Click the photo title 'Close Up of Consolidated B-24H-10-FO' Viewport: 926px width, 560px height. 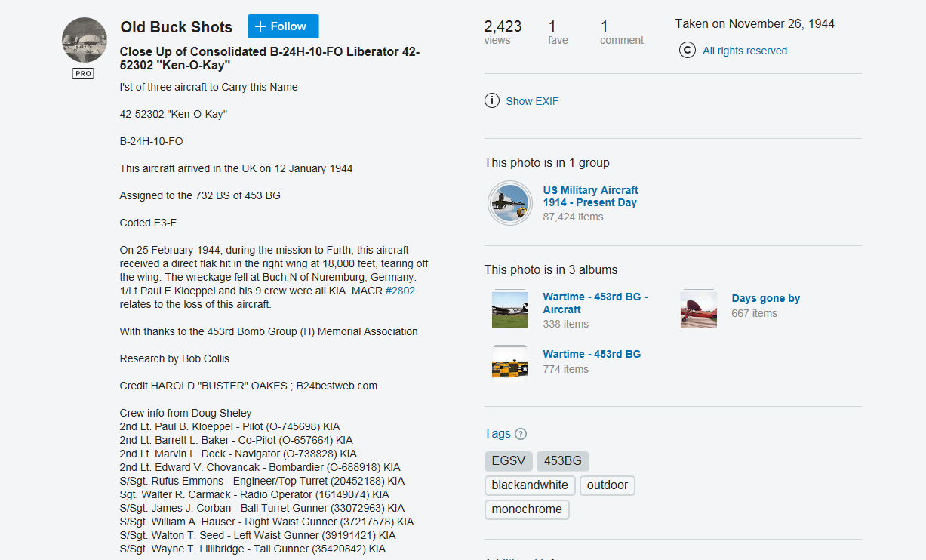[270, 58]
